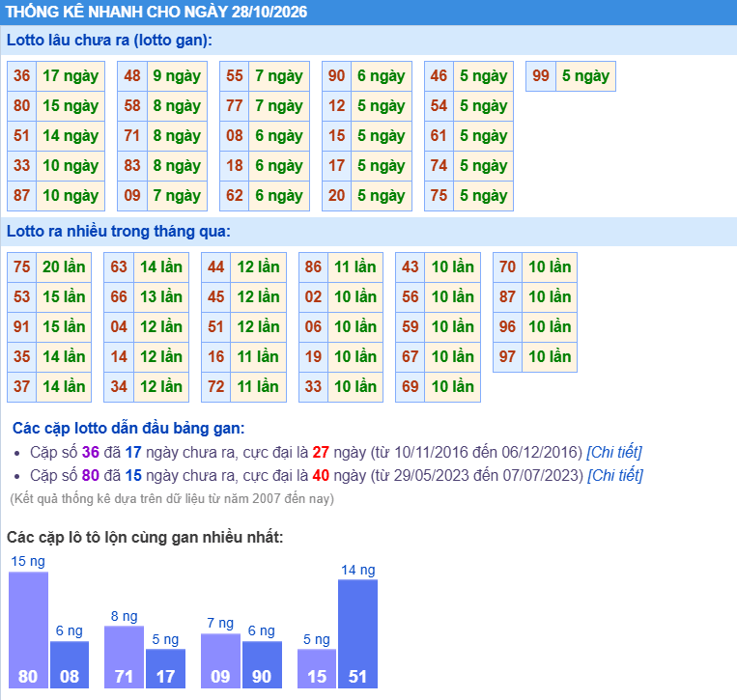
Task: Click number 86 with 11 lần
Action: pyautogui.click(x=313, y=266)
